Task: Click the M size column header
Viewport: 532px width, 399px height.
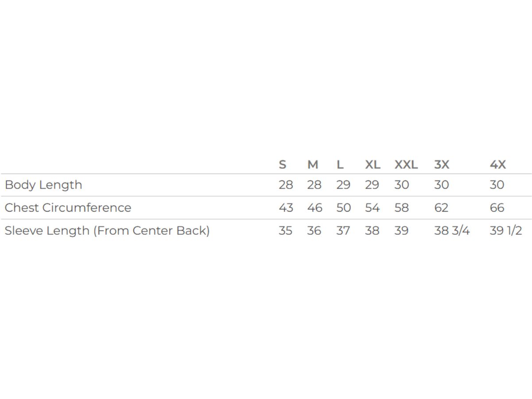Action: (x=313, y=165)
